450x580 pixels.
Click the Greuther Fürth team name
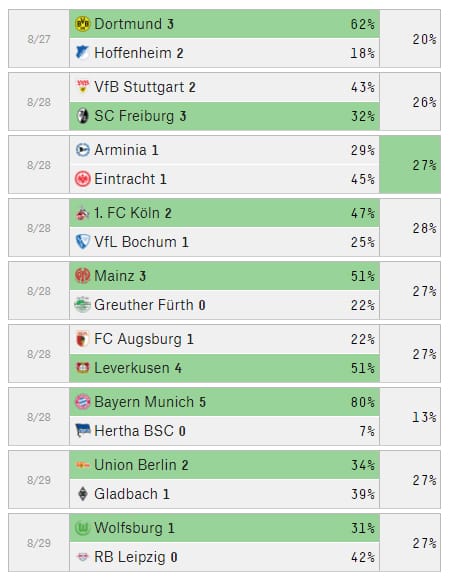tap(144, 305)
